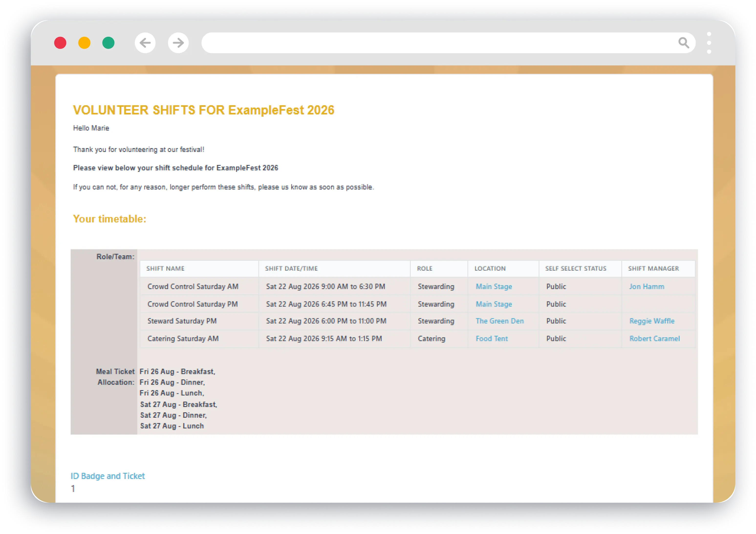The image size is (756, 534).
Task: Open the Main Stage location link
Action: coord(494,287)
